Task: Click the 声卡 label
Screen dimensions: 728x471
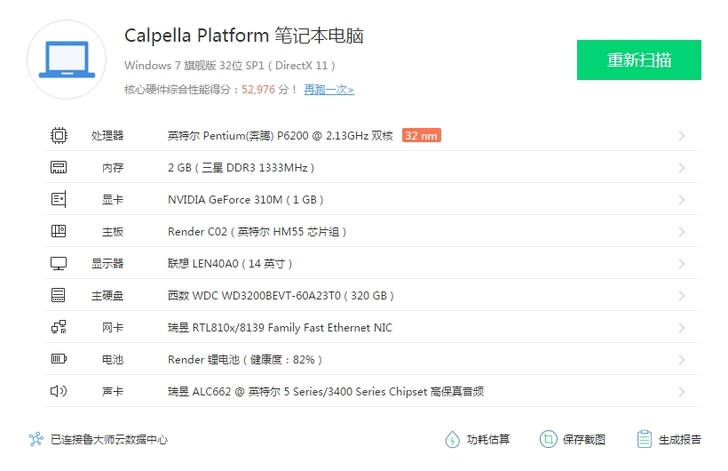Action: point(113,392)
